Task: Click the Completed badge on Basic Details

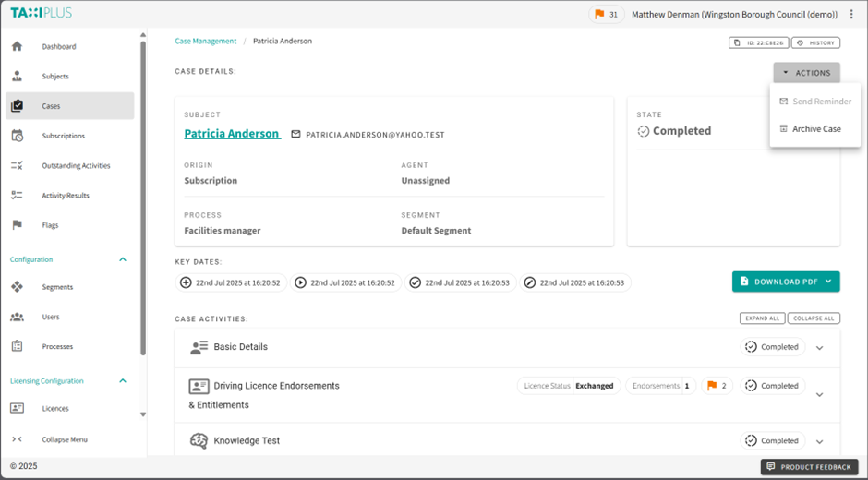Action: click(x=773, y=347)
